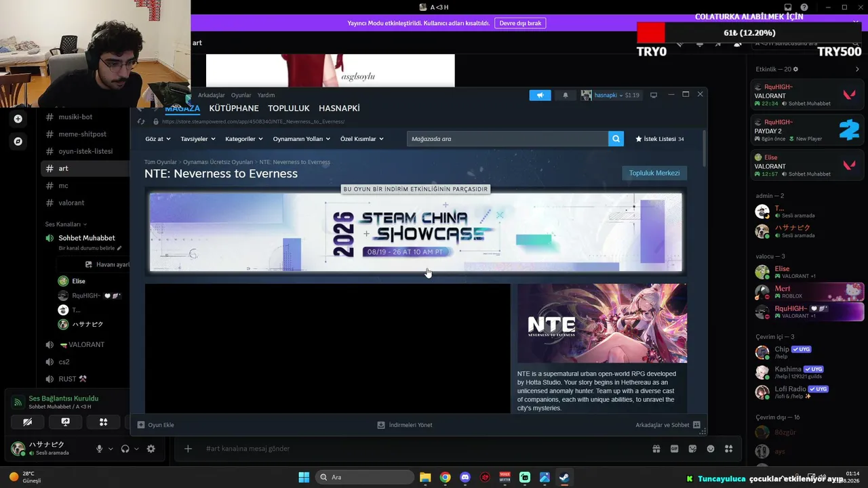The width and height of the screenshot is (868, 488).
Task: Collapse the Ses Kanalları category
Action: [x=66, y=224]
